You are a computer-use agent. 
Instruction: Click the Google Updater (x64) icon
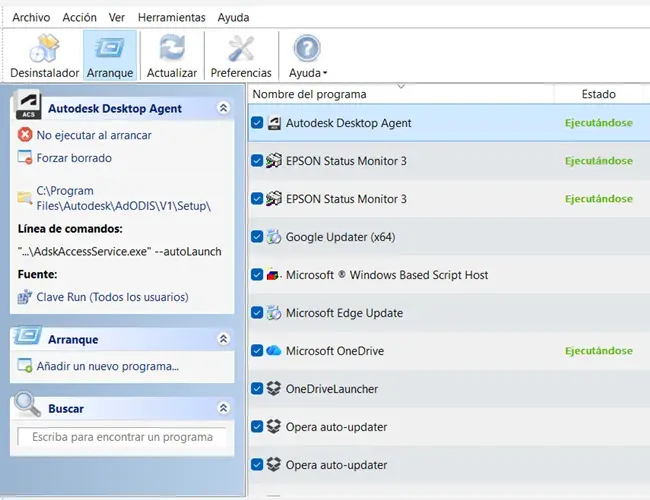274,237
